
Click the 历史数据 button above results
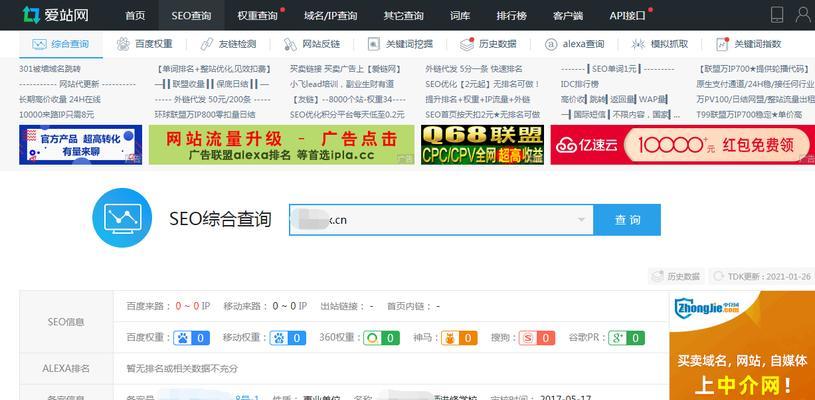[x=676, y=276]
